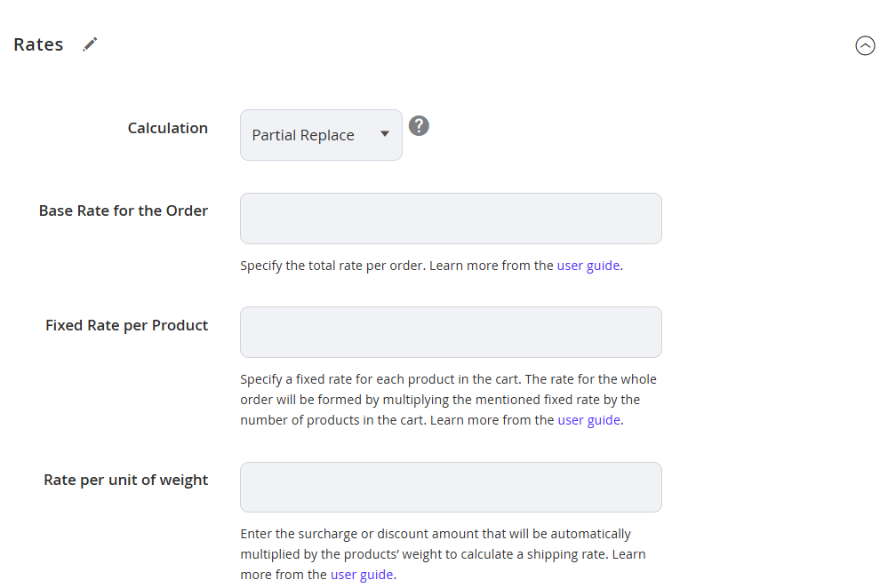The width and height of the screenshot is (888, 588).
Task: Open the user guide link under the weight rate
Action: click(362, 575)
